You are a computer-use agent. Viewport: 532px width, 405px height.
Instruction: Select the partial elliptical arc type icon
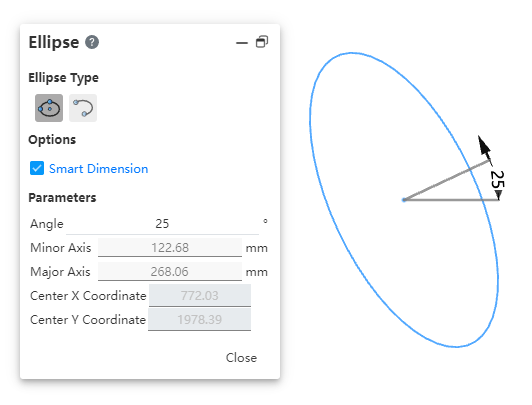(x=83, y=108)
